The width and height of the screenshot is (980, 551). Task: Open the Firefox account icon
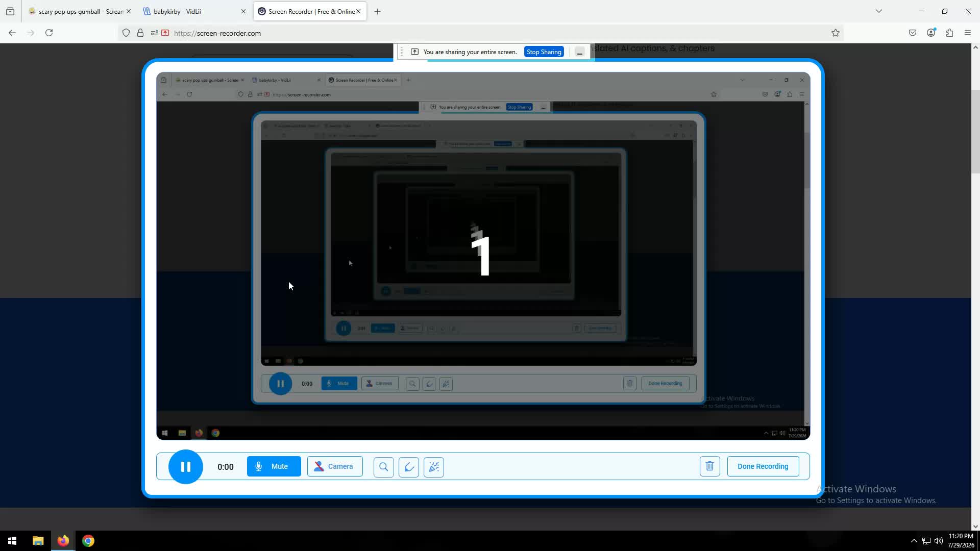tap(931, 33)
